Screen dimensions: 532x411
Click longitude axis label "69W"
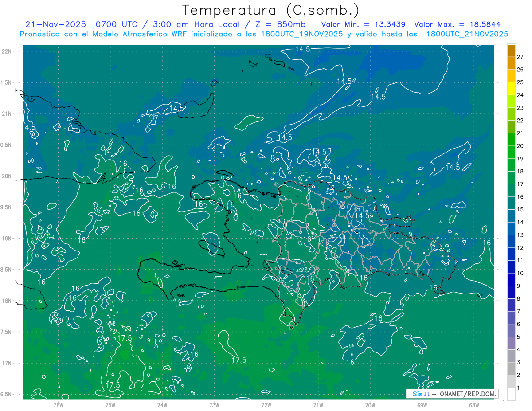422,405
